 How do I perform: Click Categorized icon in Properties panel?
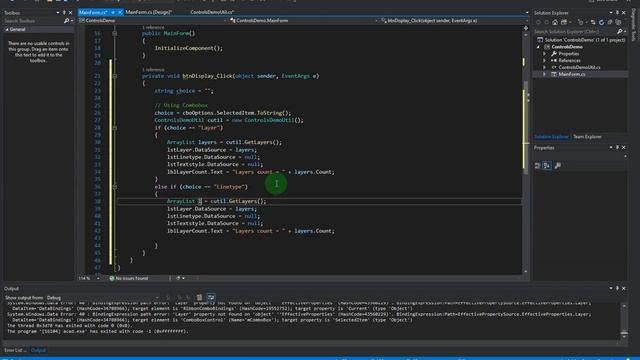[x=538, y=165]
